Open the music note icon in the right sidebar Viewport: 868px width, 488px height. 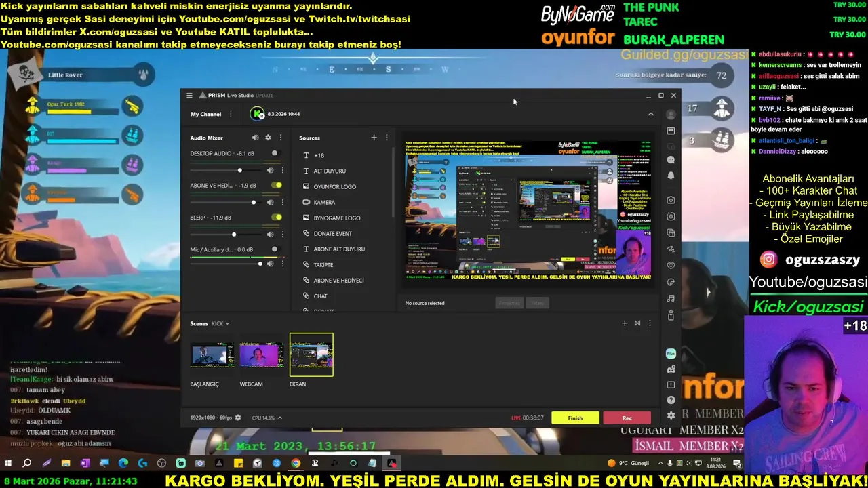click(x=671, y=298)
